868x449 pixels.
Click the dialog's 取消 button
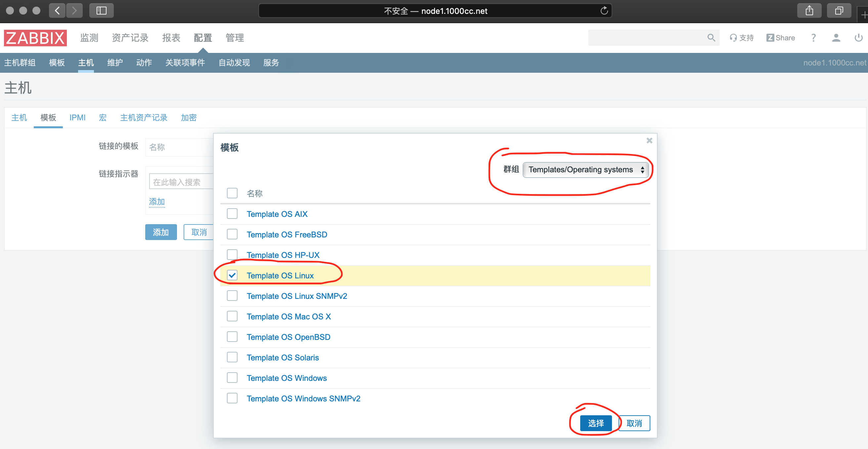[x=634, y=423]
